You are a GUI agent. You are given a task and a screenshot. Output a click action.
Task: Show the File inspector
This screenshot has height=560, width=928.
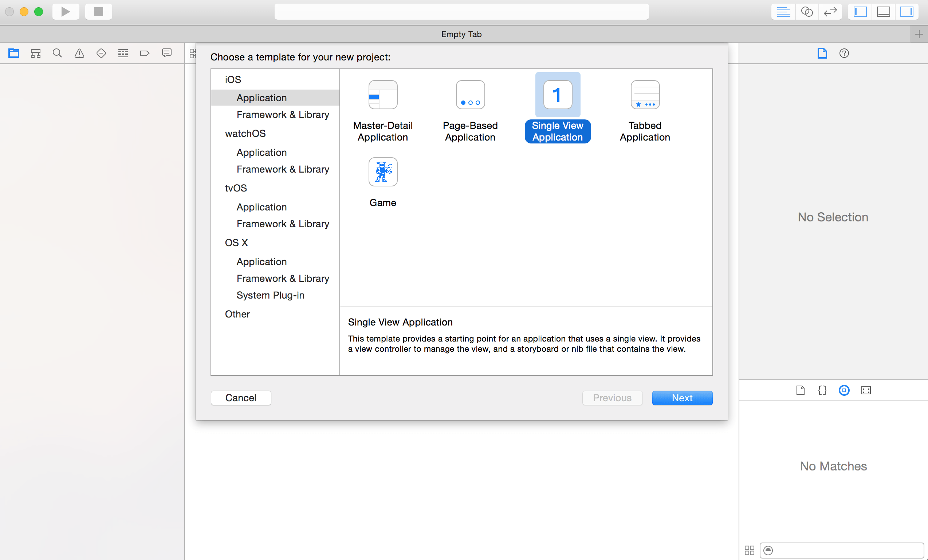822,53
